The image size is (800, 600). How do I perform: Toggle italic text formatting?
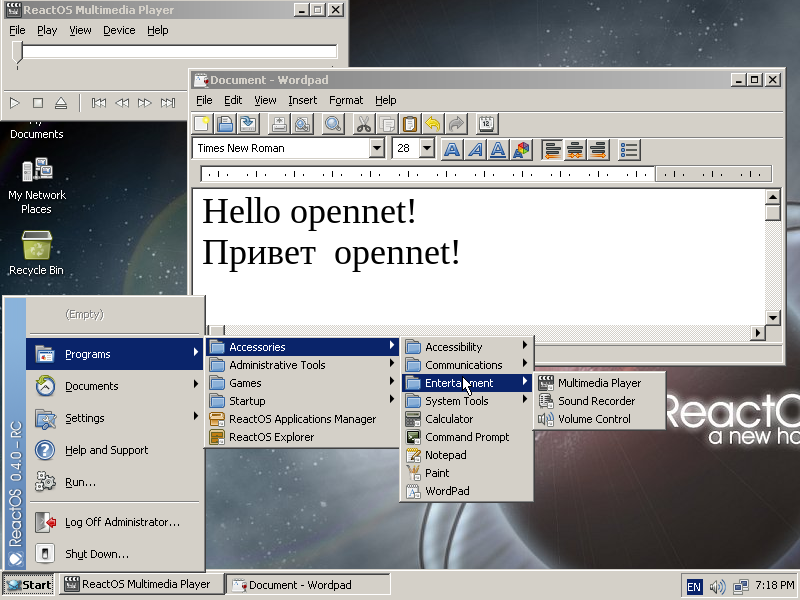pos(475,150)
